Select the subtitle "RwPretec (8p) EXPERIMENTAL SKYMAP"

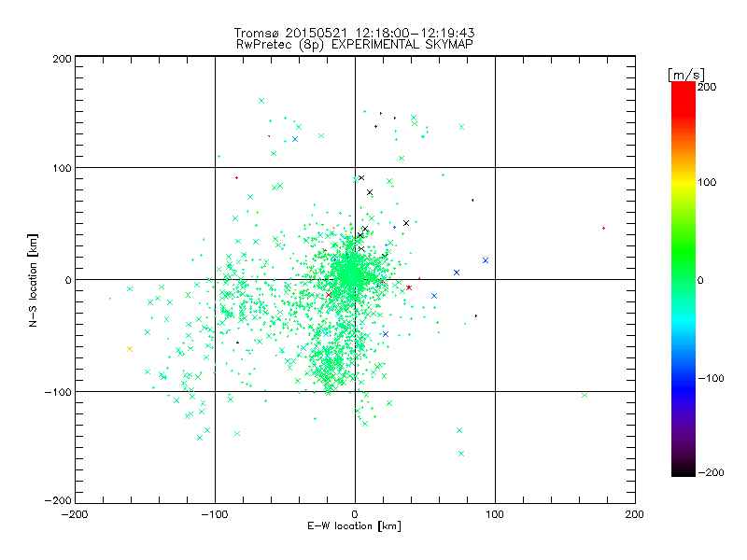coord(355,45)
